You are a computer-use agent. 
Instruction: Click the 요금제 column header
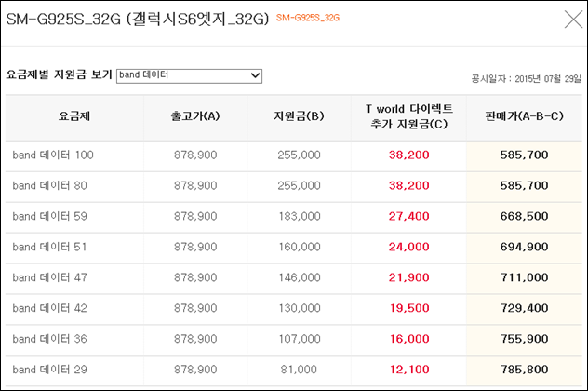pyautogui.click(x=74, y=116)
